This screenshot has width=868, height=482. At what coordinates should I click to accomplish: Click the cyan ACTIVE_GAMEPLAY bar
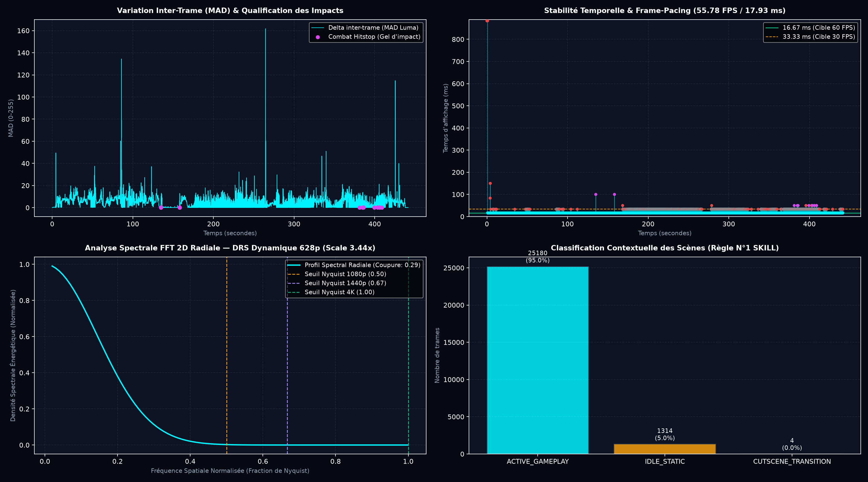(537, 360)
